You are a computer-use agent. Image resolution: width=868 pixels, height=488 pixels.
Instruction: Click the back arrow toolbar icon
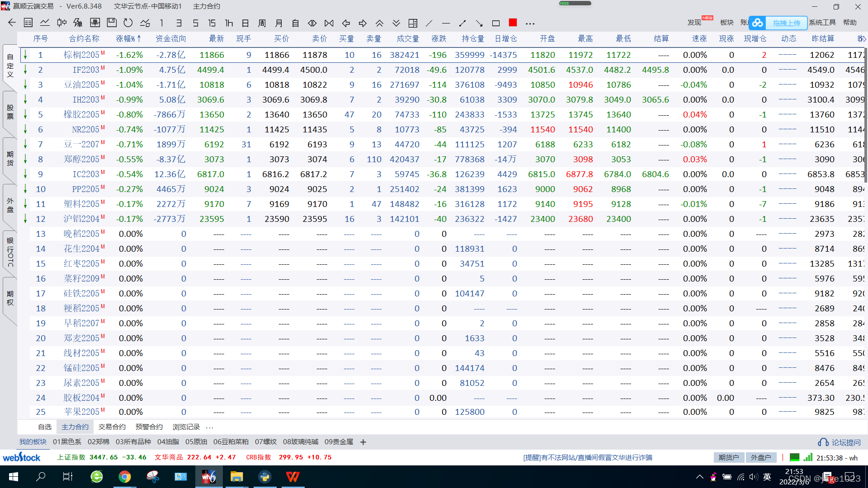[12, 23]
